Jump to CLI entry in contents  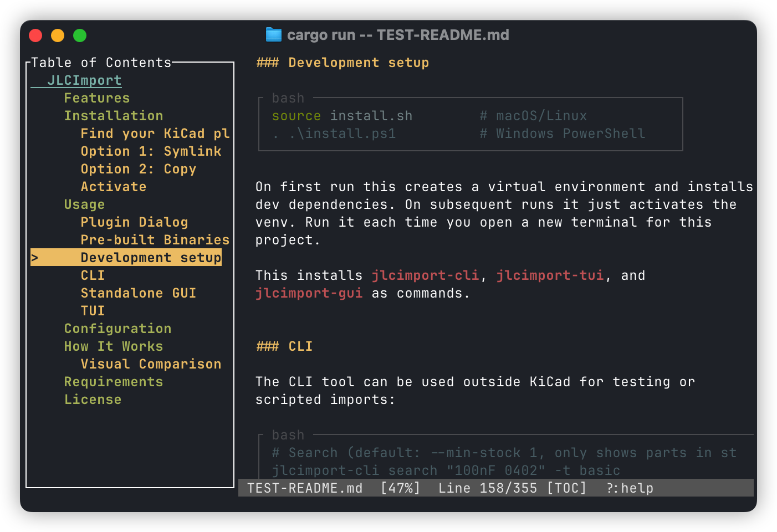tap(93, 275)
